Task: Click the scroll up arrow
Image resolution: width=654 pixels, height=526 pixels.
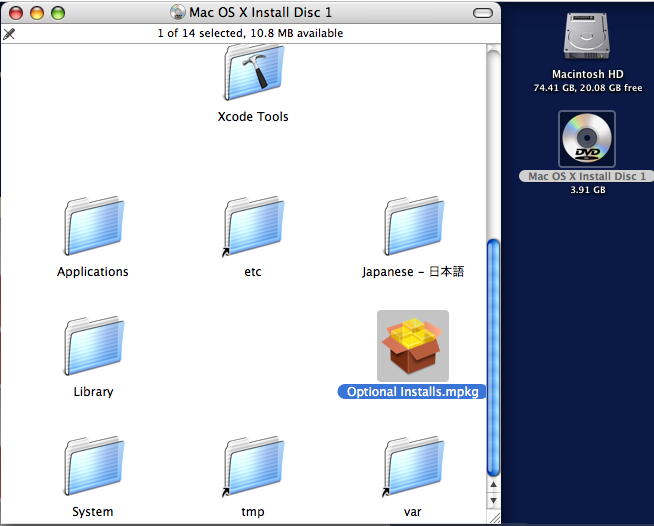Action: tap(493, 485)
